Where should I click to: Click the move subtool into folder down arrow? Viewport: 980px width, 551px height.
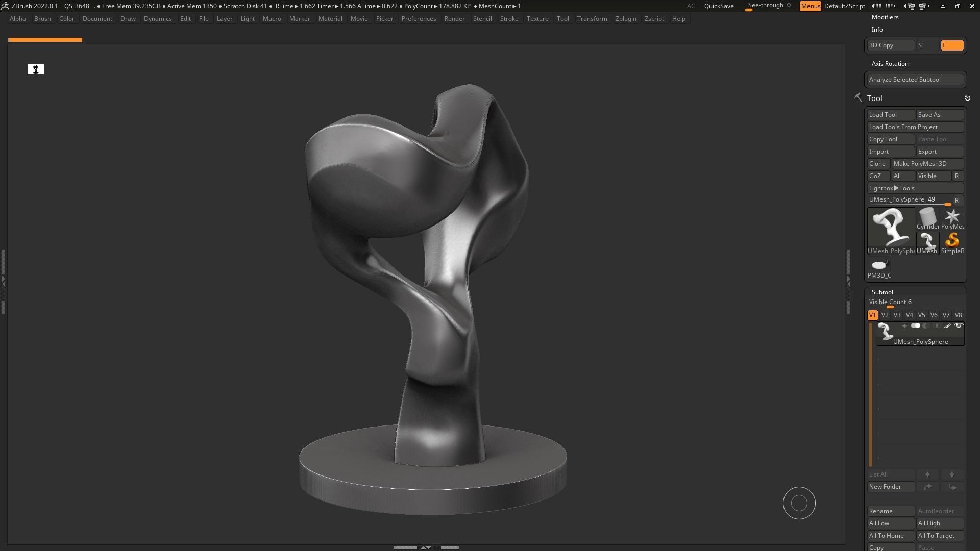(x=952, y=487)
